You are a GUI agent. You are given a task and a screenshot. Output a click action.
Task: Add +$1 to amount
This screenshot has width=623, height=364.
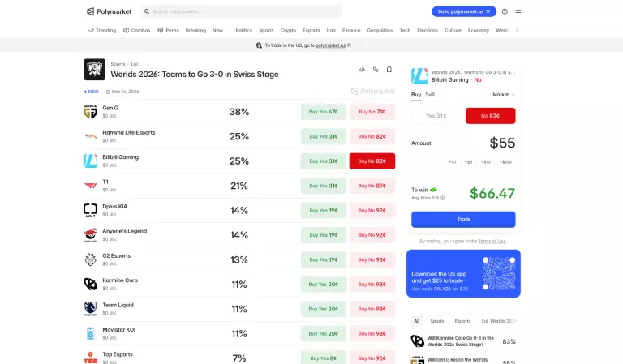(x=452, y=162)
